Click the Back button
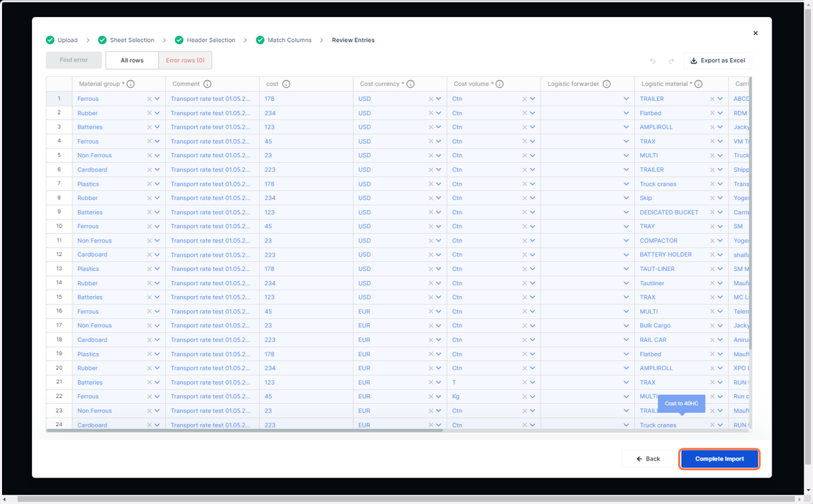 [648, 459]
